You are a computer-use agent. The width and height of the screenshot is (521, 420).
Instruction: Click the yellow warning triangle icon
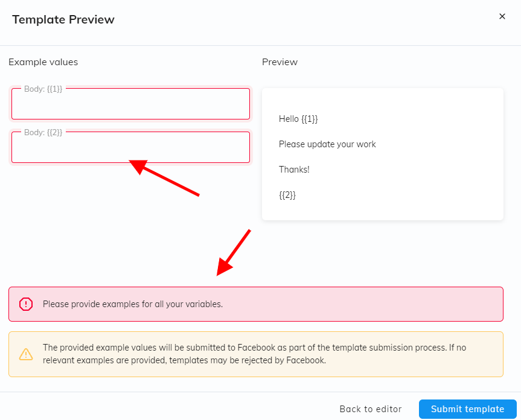[26, 354]
